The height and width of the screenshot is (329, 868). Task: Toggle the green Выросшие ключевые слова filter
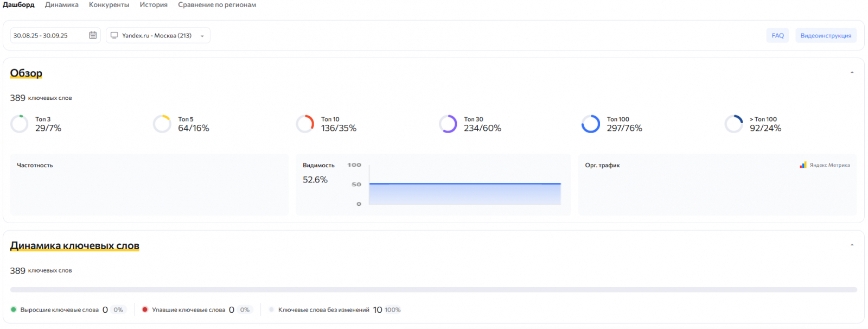pyautogui.click(x=14, y=309)
